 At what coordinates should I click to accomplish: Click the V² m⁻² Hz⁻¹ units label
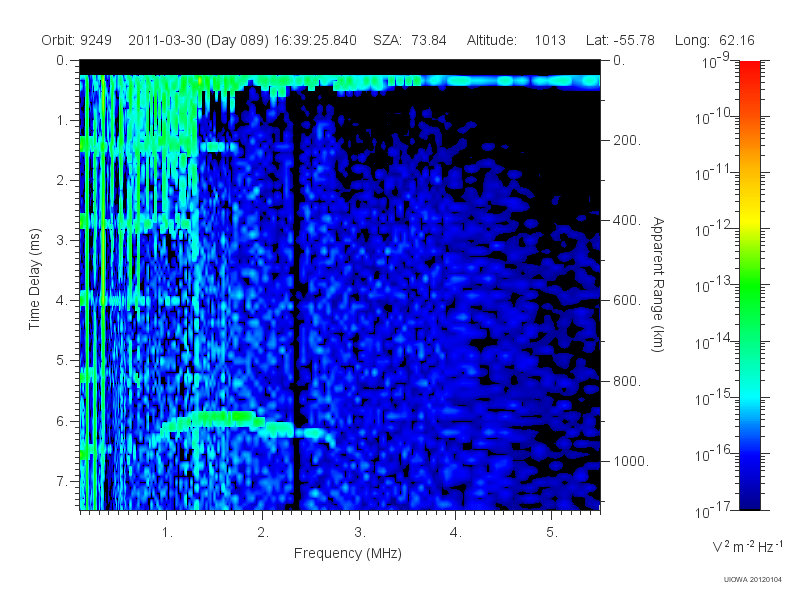pyautogui.click(x=746, y=546)
